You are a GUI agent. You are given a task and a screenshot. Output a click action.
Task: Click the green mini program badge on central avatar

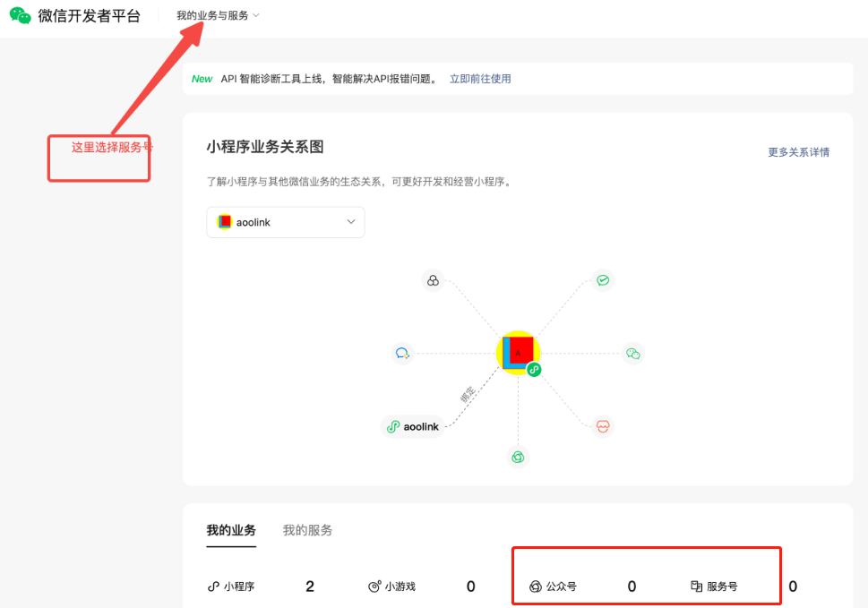[x=534, y=370]
